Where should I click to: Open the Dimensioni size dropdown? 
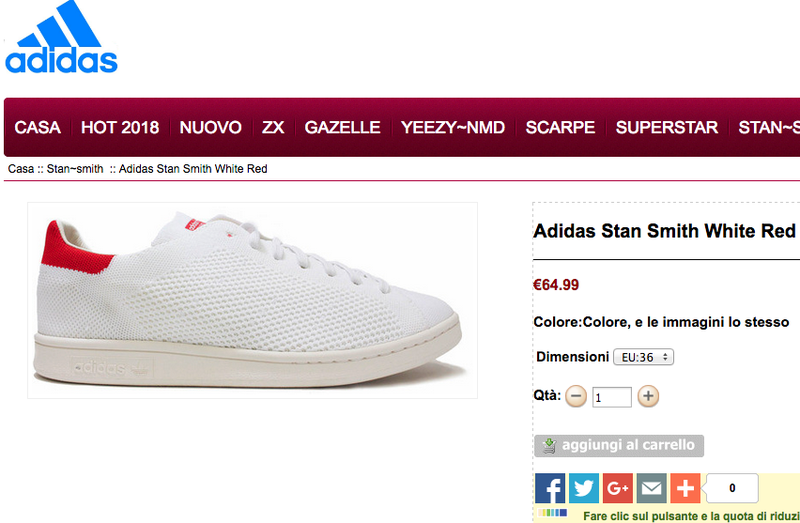click(643, 357)
